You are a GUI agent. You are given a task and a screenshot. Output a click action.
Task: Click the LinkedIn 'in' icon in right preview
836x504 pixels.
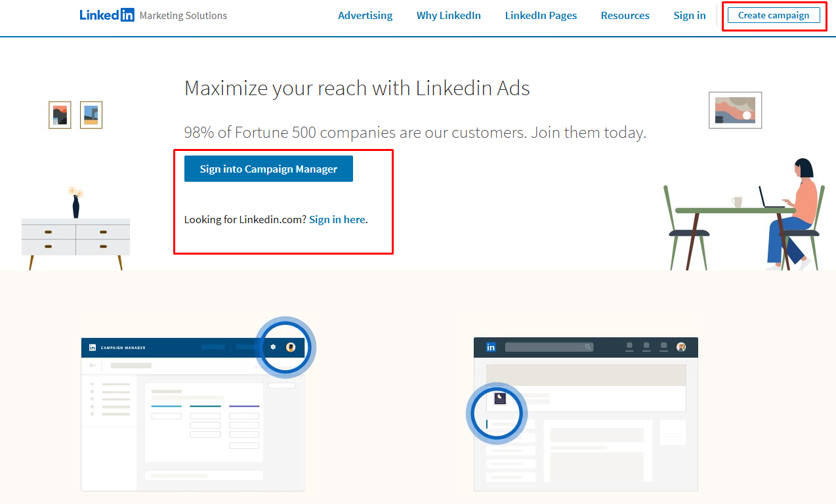click(491, 347)
